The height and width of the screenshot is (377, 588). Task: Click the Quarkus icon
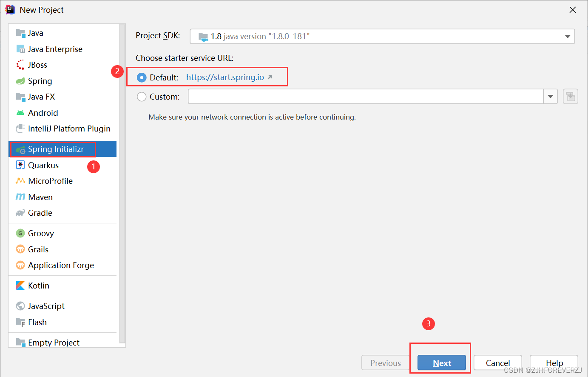click(20, 165)
